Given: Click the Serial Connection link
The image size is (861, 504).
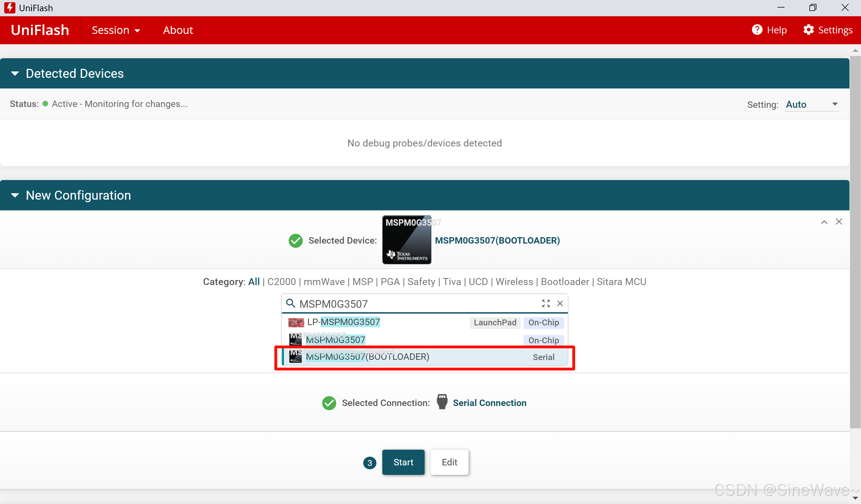Looking at the screenshot, I should 489,403.
